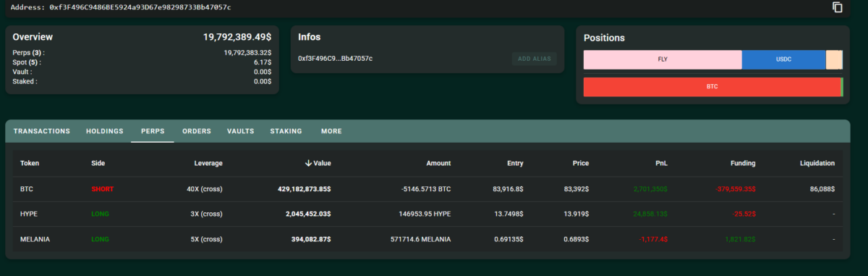Copy the wallet address using copy icon
Viewport: 868px width, 276px height.
(x=838, y=7)
